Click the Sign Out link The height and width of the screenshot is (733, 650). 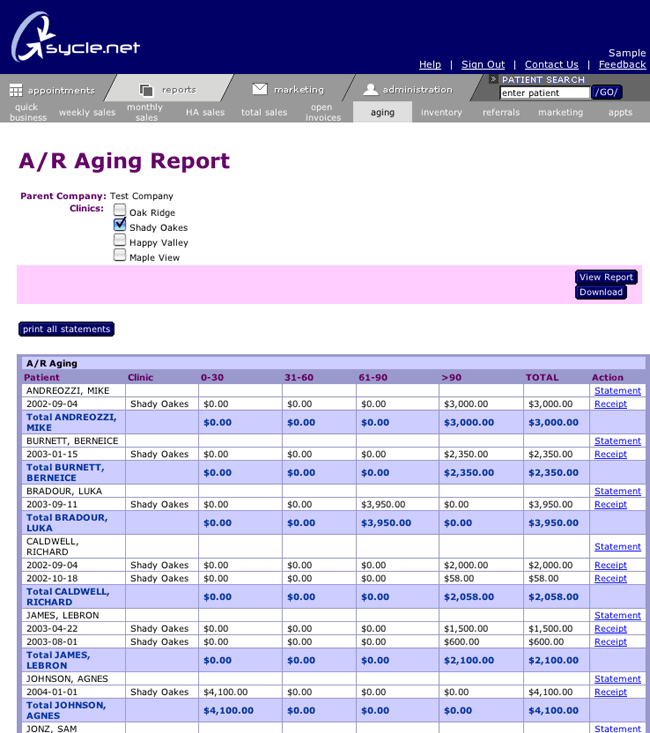coord(483,65)
